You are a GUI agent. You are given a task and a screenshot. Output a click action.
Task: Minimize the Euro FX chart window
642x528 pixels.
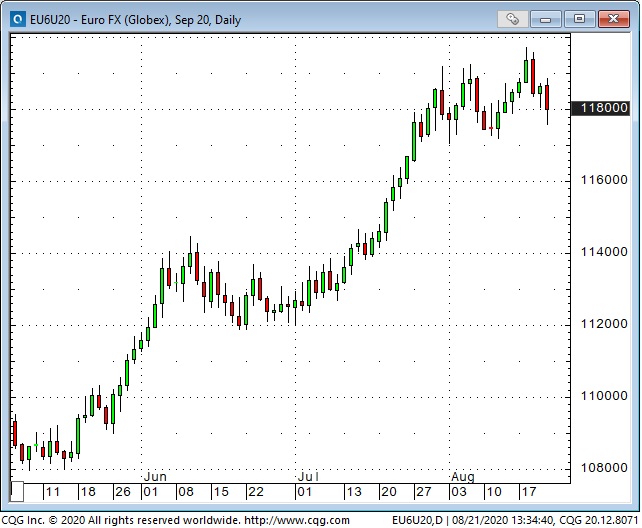click(545, 19)
